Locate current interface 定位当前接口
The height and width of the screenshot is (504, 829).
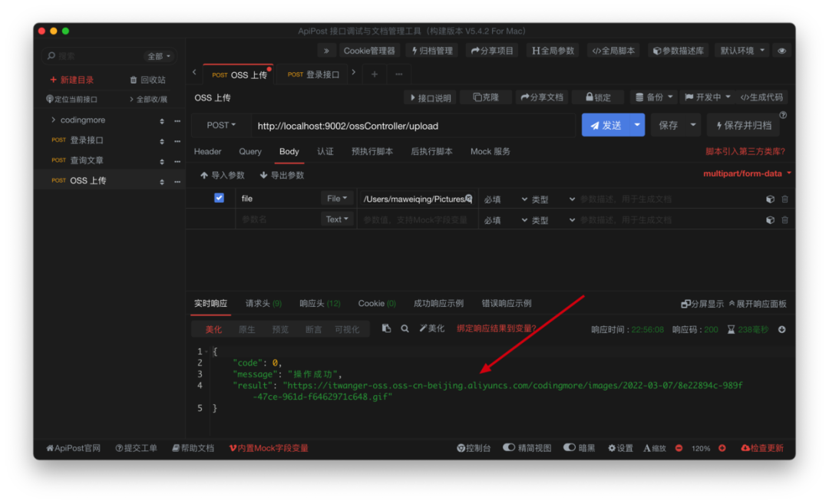coord(72,99)
